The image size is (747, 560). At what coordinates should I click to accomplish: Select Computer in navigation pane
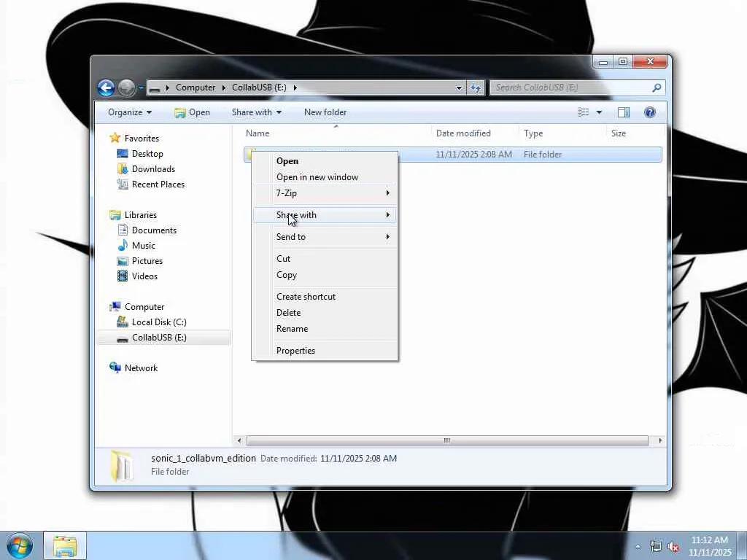point(144,307)
